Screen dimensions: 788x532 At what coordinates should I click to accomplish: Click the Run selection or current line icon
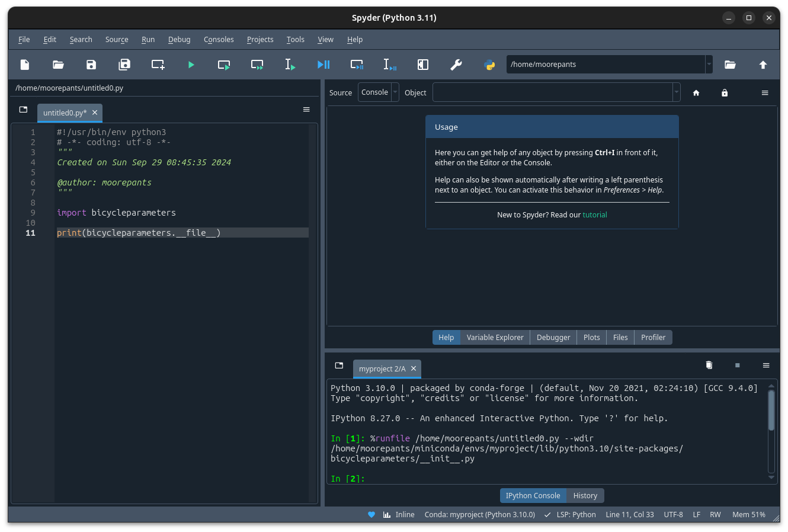click(290, 65)
